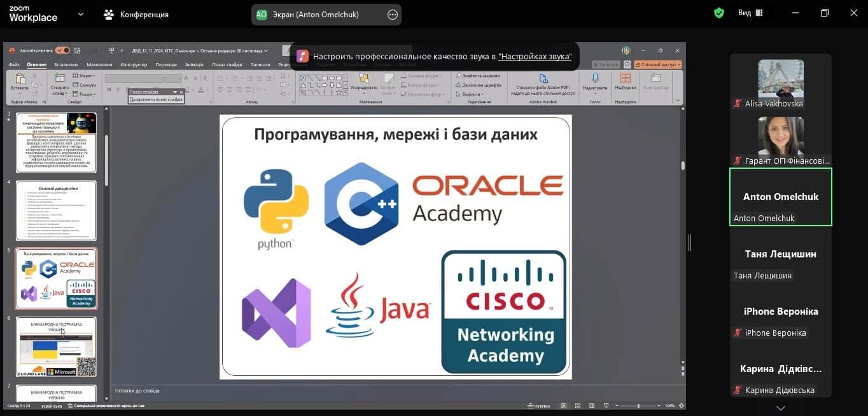Expand the Розділ section dropdown
868x416 pixels.
pos(84,94)
